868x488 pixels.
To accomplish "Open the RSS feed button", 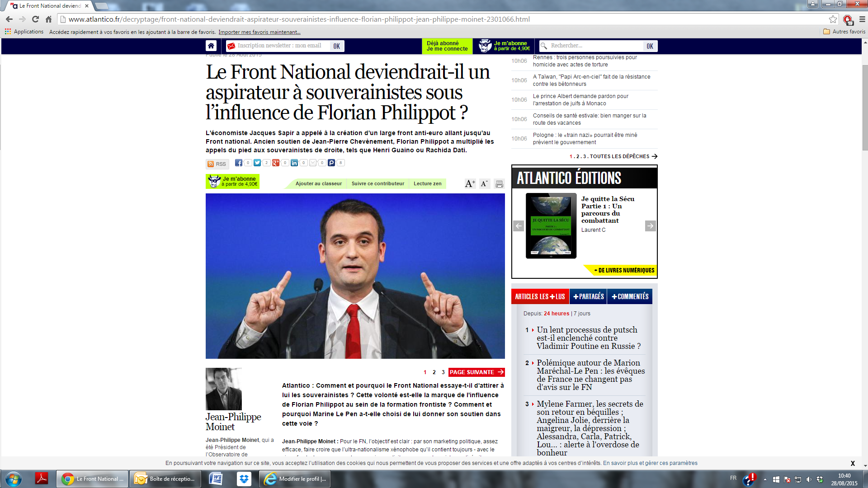I will pos(217,164).
